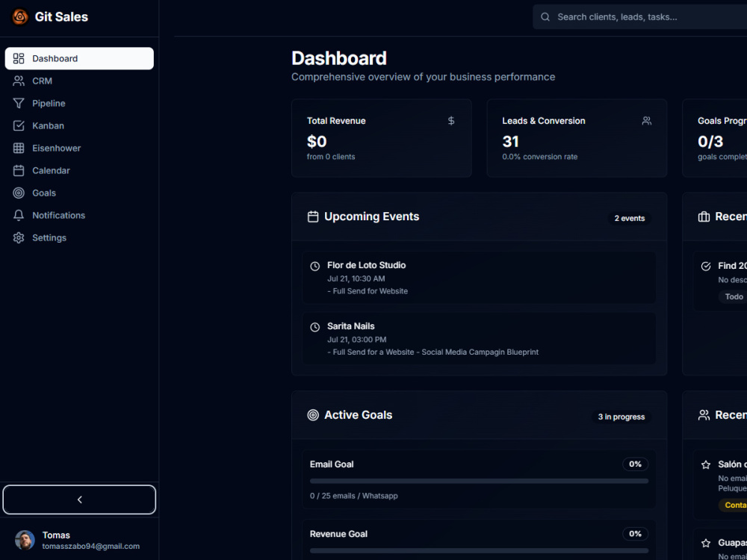The image size is (747, 560).
Task: Click 'from 0 clients' text
Action: [x=331, y=157]
